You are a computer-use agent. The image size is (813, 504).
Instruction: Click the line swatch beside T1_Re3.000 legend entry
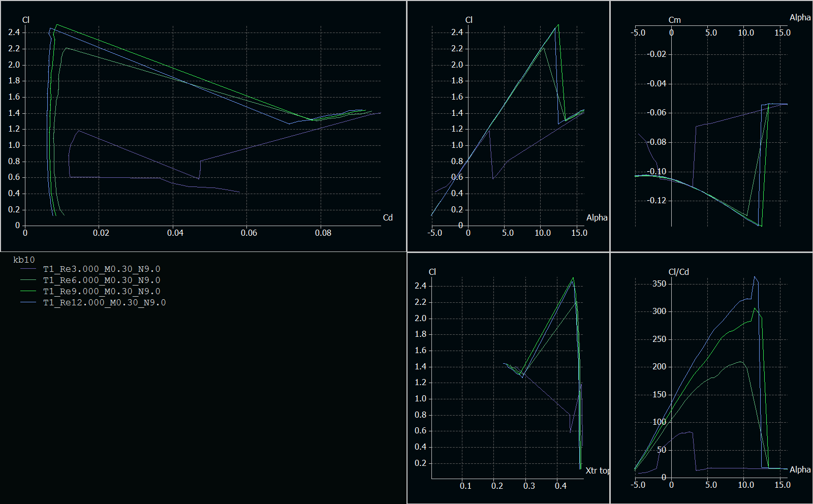[28, 269]
